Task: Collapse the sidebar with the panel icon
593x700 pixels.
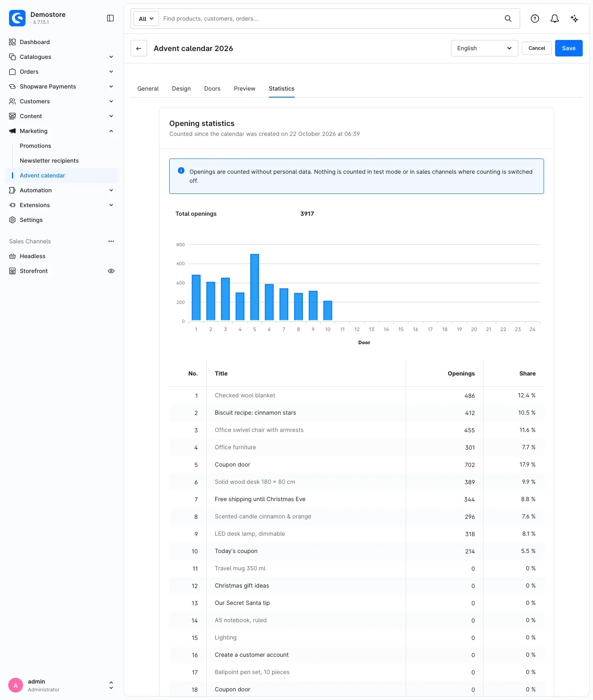Action: 110,18
